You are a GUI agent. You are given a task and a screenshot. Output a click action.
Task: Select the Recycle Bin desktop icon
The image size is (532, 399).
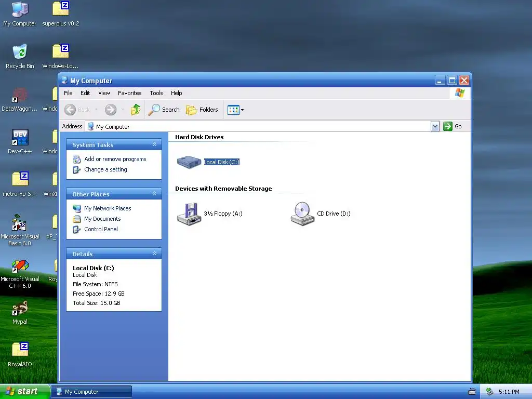20,57
